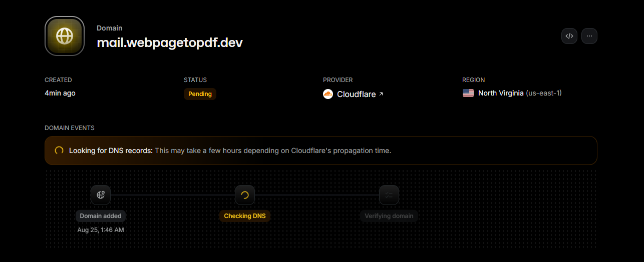The image size is (644, 262).
Task: Click the 'Domain' label above the title
Action: (x=110, y=28)
